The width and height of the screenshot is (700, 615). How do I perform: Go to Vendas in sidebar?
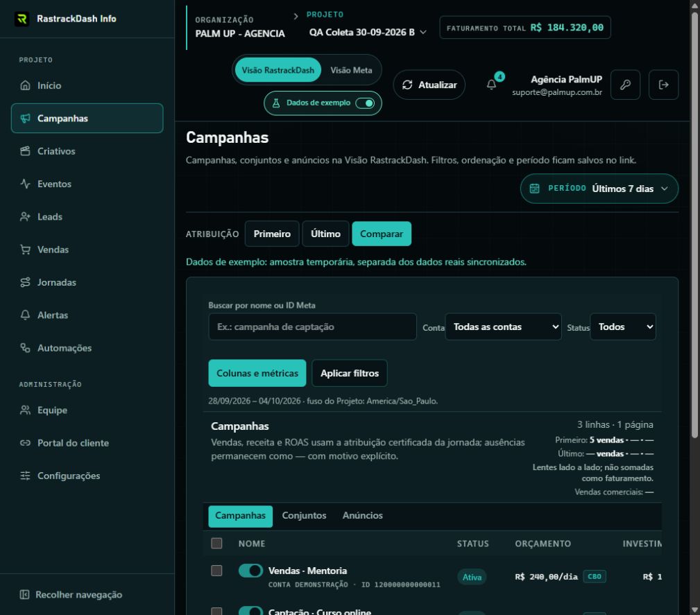[87, 250]
